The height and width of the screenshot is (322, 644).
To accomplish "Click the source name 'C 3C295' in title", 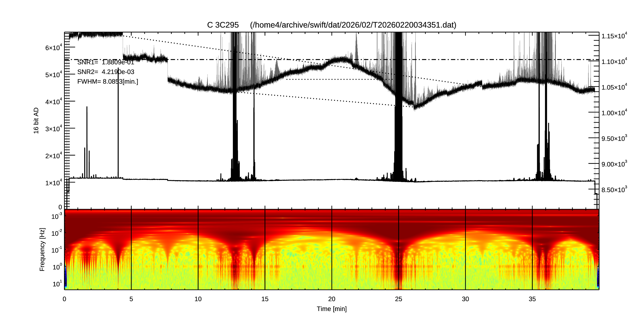I will (x=223, y=25).
